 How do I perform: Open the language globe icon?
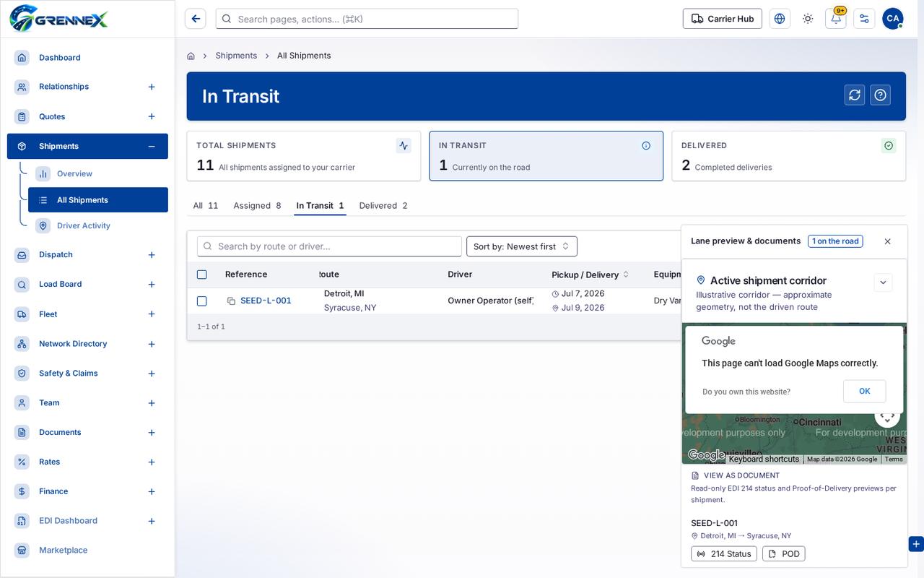tap(780, 19)
